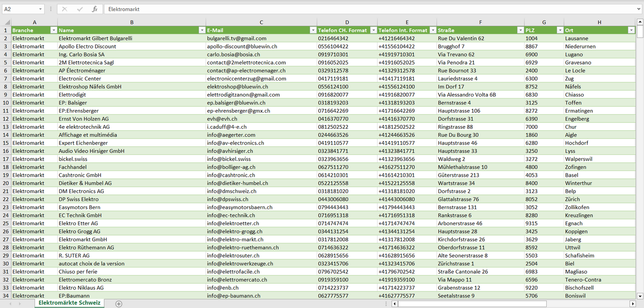Add a new sheet with plus icon
Screen dimensions: 644x308
tap(119, 304)
